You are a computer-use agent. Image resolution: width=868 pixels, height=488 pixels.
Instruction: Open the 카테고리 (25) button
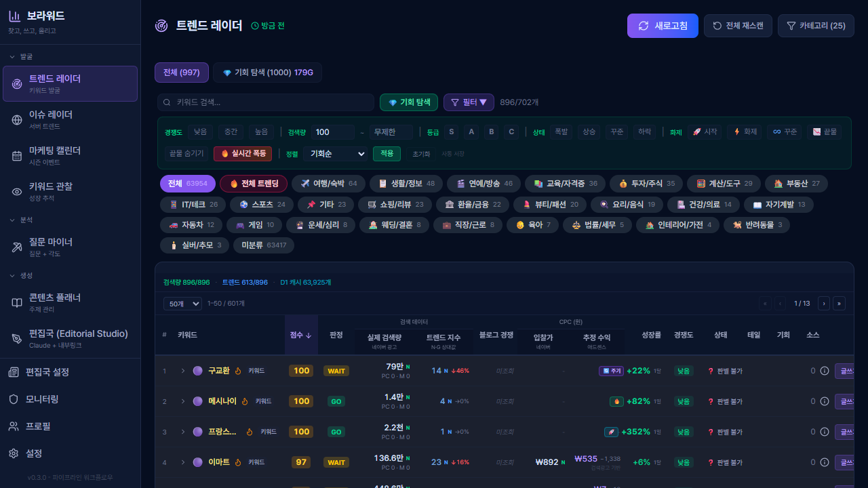pos(816,26)
